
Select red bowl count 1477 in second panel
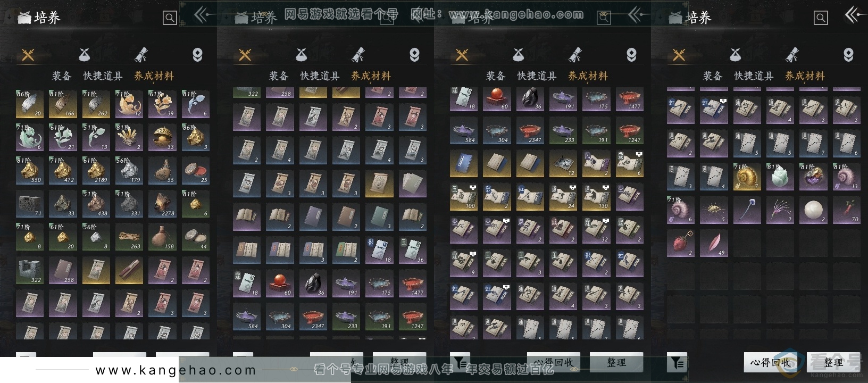[412, 283]
